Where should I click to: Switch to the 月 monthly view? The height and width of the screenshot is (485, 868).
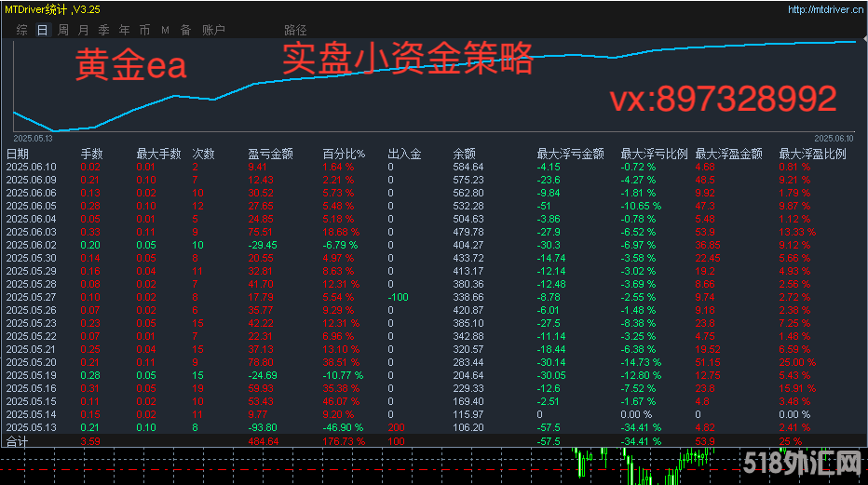(83, 30)
